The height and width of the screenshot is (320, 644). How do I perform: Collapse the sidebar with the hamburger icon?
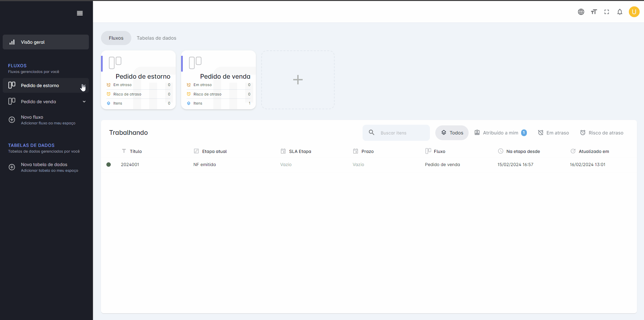[x=80, y=13]
